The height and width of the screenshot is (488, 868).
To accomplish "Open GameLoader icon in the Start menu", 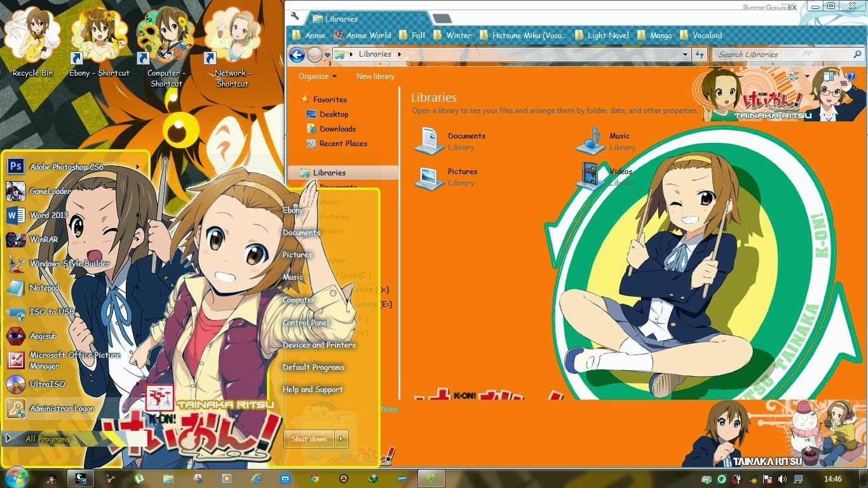I will (x=15, y=191).
